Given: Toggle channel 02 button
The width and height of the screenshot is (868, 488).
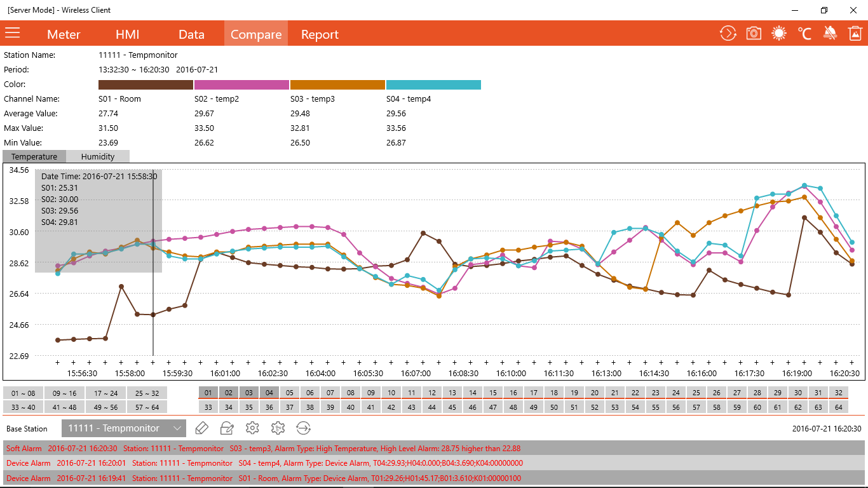Looking at the screenshot, I should coord(229,393).
